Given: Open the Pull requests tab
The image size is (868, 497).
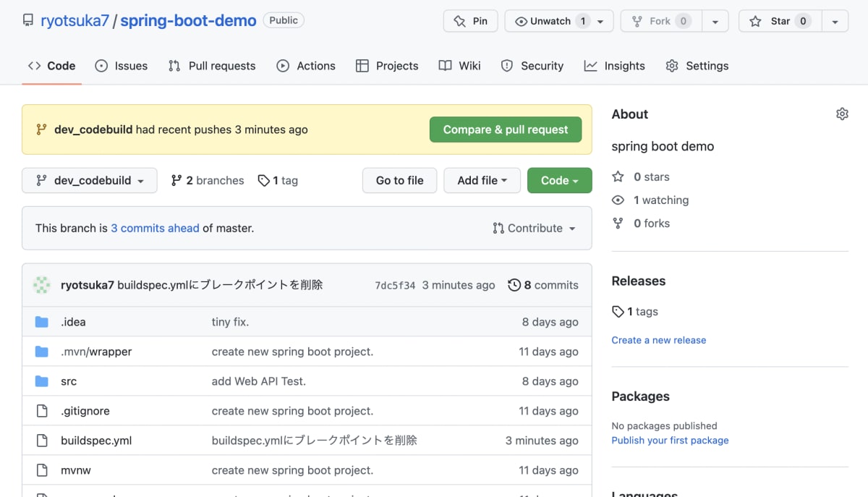Looking at the screenshot, I should tap(212, 66).
